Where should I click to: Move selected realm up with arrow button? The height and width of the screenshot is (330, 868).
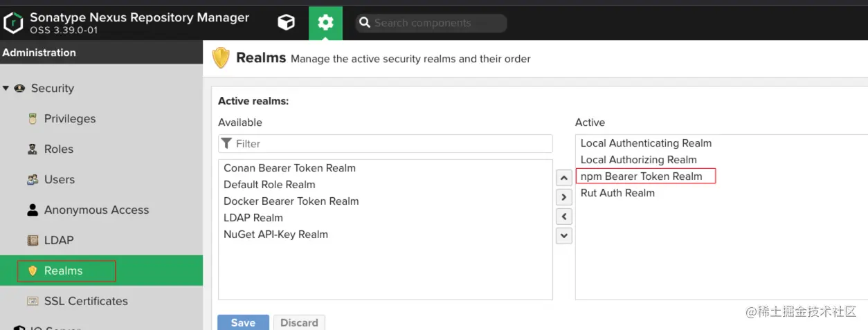tap(564, 178)
